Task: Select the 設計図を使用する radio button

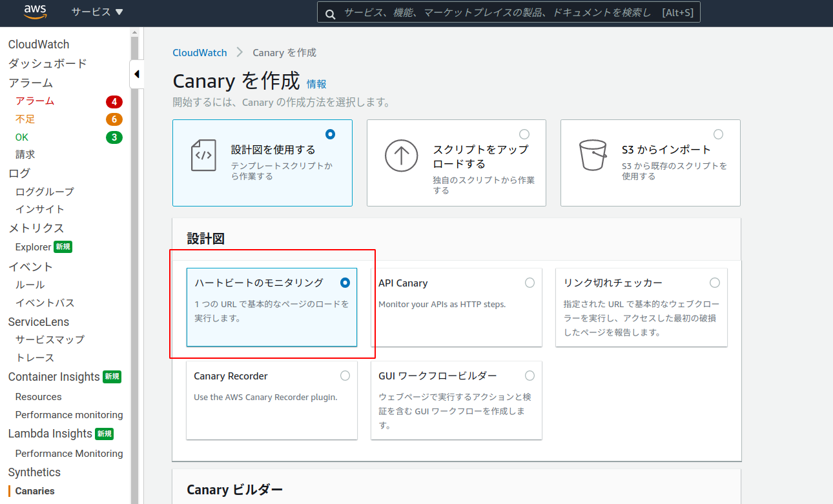Action: tap(331, 134)
